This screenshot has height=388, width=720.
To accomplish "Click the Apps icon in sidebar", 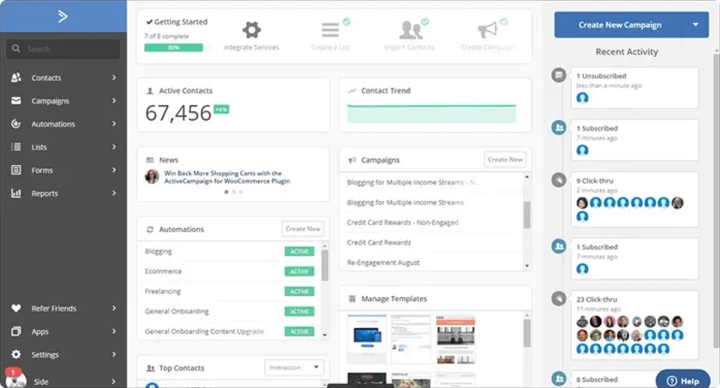I will click(x=16, y=331).
